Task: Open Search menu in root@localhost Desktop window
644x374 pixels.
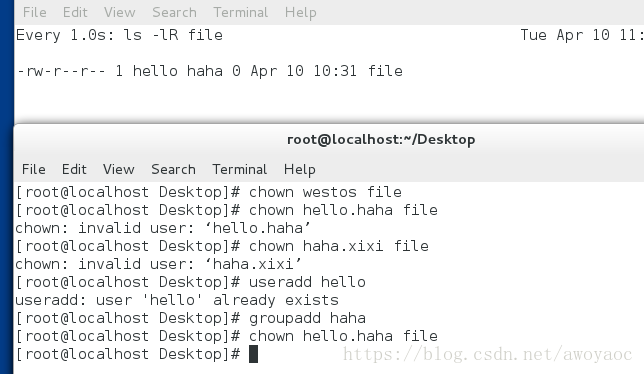Action: click(173, 169)
